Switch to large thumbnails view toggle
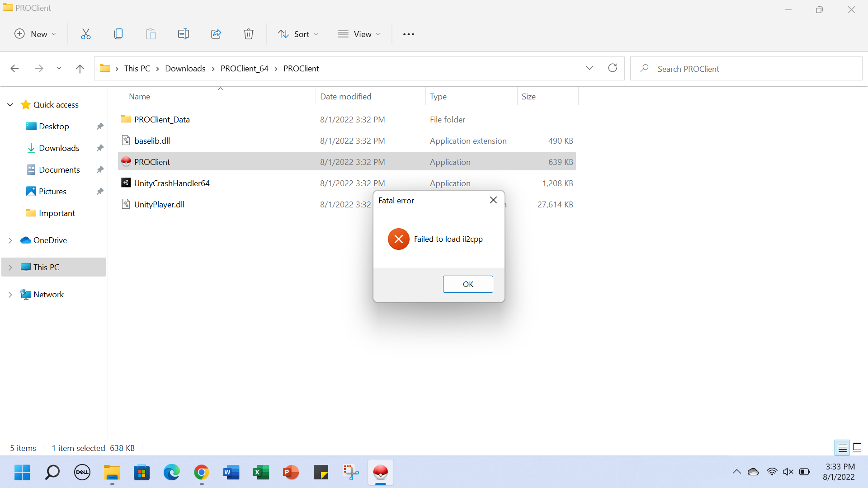Image resolution: width=868 pixels, height=488 pixels. [x=857, y=448]
